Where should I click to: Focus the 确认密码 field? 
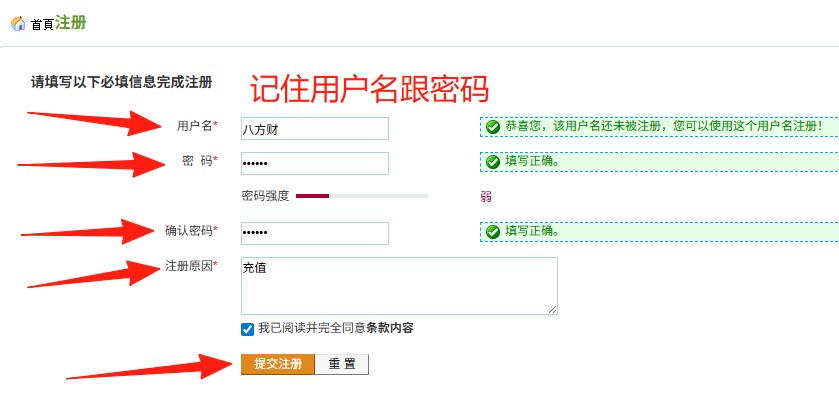pyautogui.click(x=315, y=233)
